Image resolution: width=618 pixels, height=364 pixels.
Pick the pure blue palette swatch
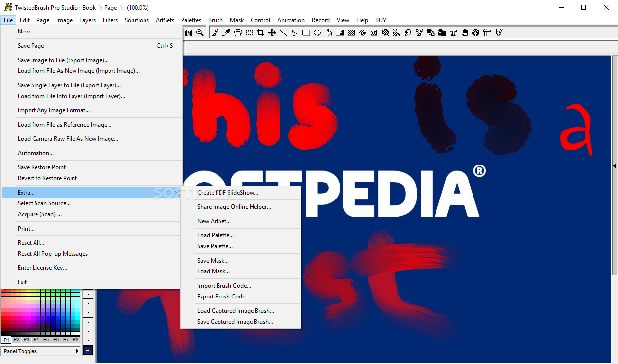(x=53, y=318)
